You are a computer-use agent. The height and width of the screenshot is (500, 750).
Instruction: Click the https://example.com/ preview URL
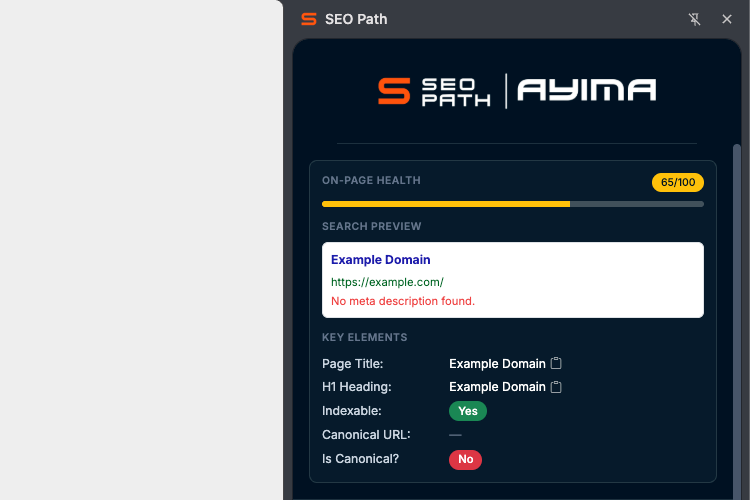(x=387, y=282)
